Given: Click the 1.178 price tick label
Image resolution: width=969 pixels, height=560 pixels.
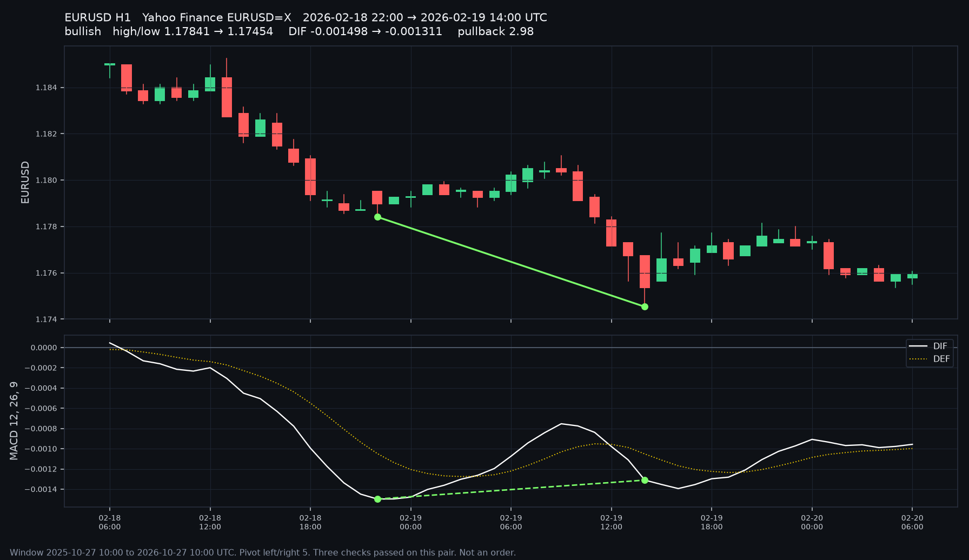Looking at the screenshot, I should pyautogui.click(x=47, y=227).
